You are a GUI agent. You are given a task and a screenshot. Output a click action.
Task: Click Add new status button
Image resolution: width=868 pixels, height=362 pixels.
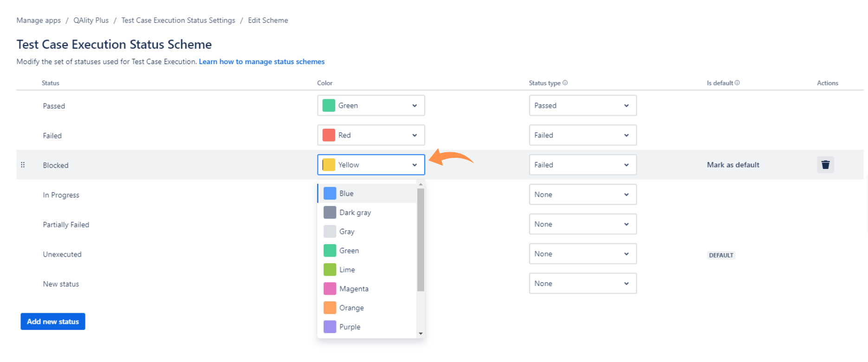(x=53, y=321)
